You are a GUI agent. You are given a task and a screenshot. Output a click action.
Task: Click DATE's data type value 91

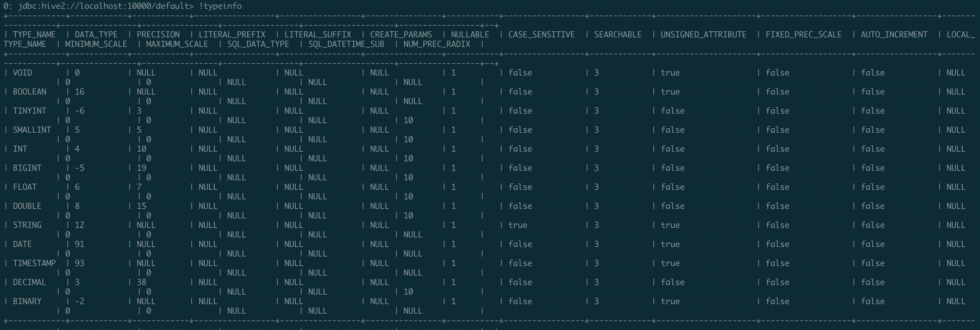click(80, 244)
